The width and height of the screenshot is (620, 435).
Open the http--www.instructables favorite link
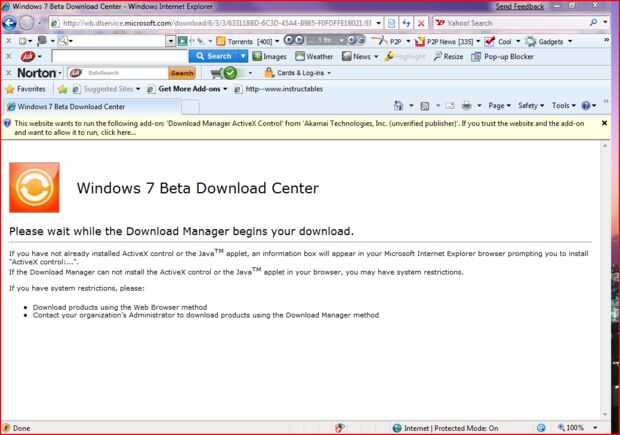(278, 89)
